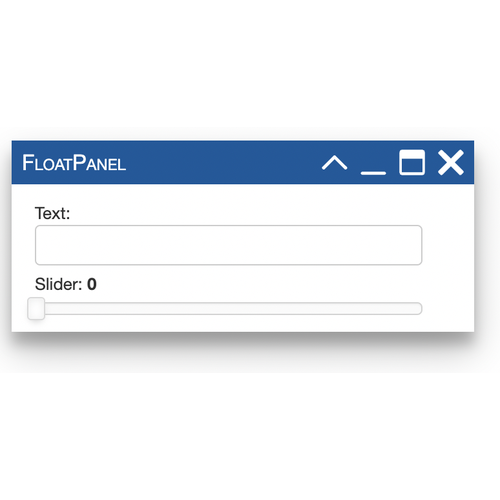Minimize the FloatPanel with the underscore icon
This screenshot has height=500, width=500.
pyautogui.click(x=373, y=173)
